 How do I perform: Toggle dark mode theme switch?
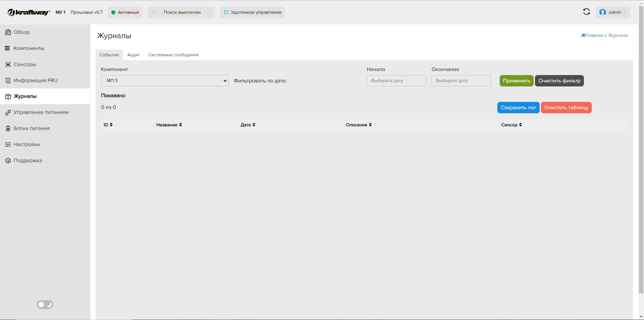[x=45, y=305]
